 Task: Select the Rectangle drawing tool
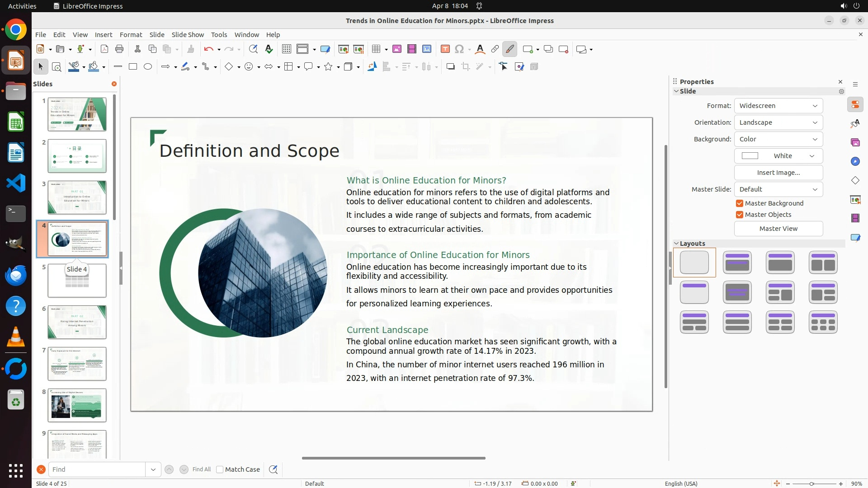tap(133, 67)
